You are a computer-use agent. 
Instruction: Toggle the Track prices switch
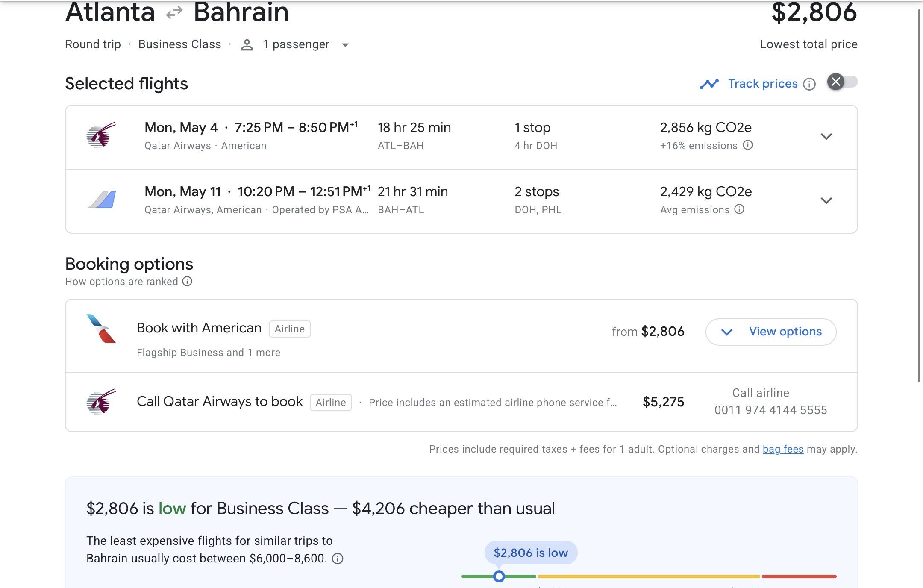[842, 82]
